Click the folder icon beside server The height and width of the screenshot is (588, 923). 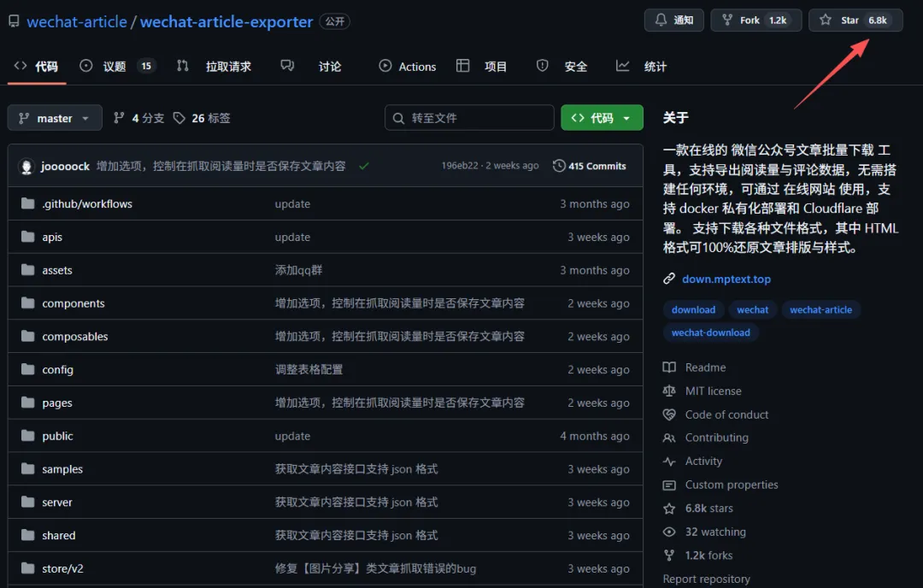point(27,502)
